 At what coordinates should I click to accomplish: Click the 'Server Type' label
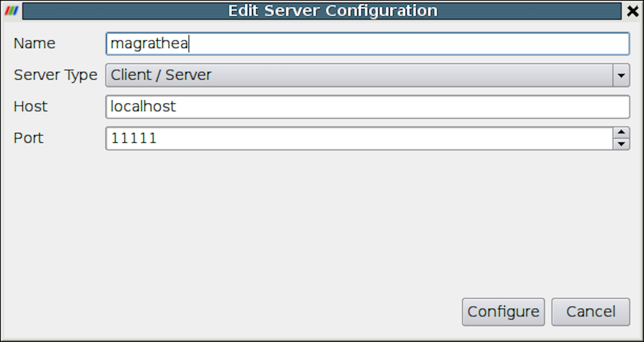pos(55,75)
